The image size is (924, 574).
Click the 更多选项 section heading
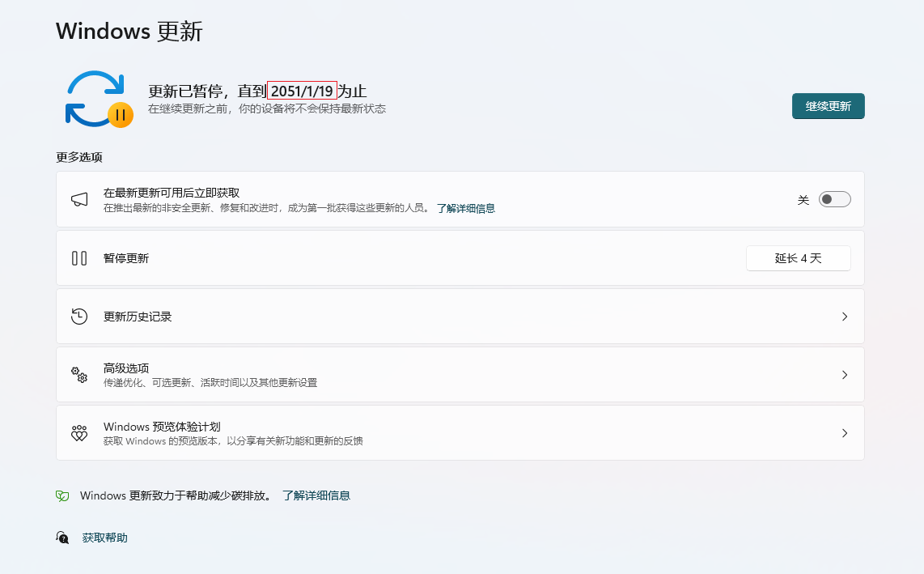point(79,157)
